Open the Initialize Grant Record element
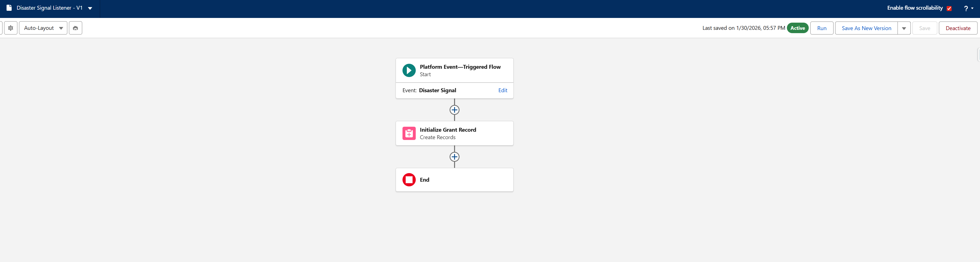This screenshot has width=980, height=262. tap(454, 133)
